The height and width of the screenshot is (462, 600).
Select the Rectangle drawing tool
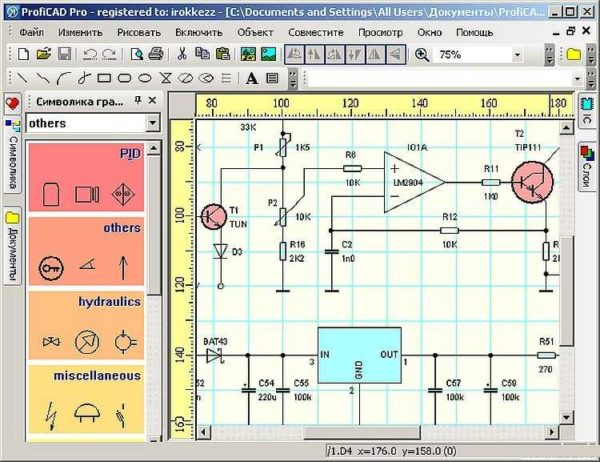pos(102,78)
